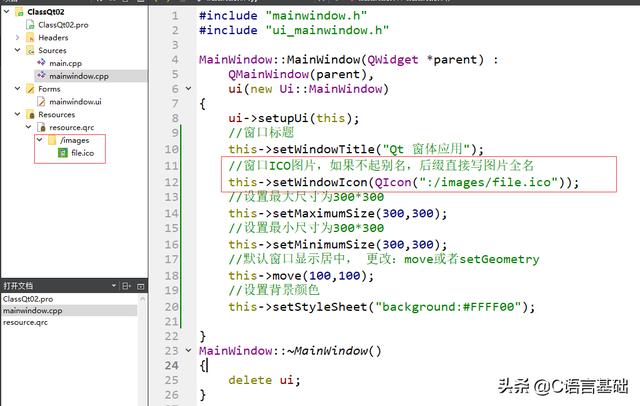640x406 pixels.
Task: Open mainwindow.ui form file
Action: pyautogui.click(x=75, y=102)
